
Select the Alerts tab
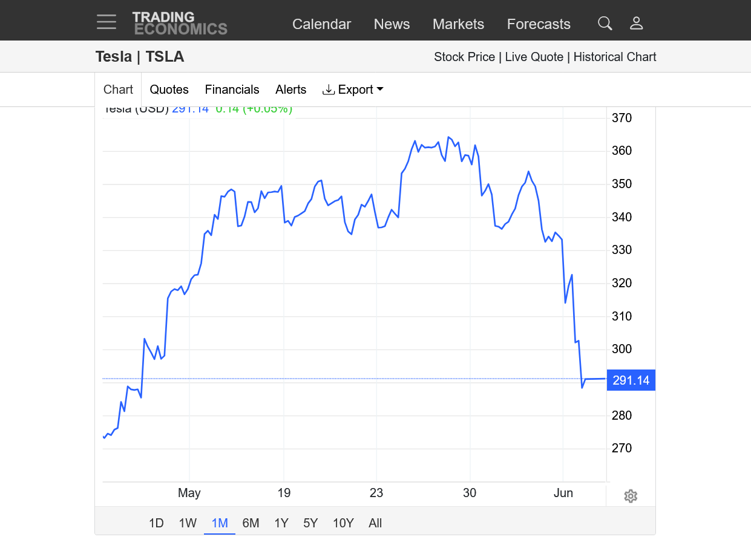(290, 90)
